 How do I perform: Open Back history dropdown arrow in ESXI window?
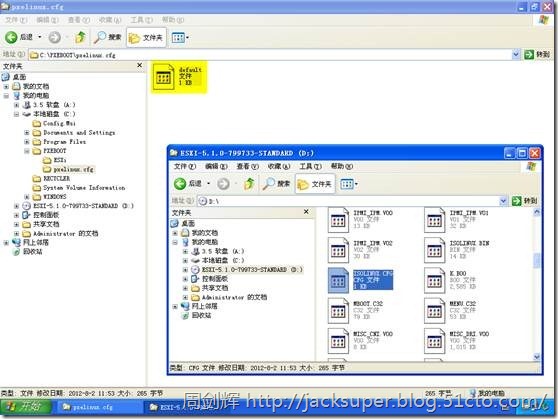(x=209, y=184)
